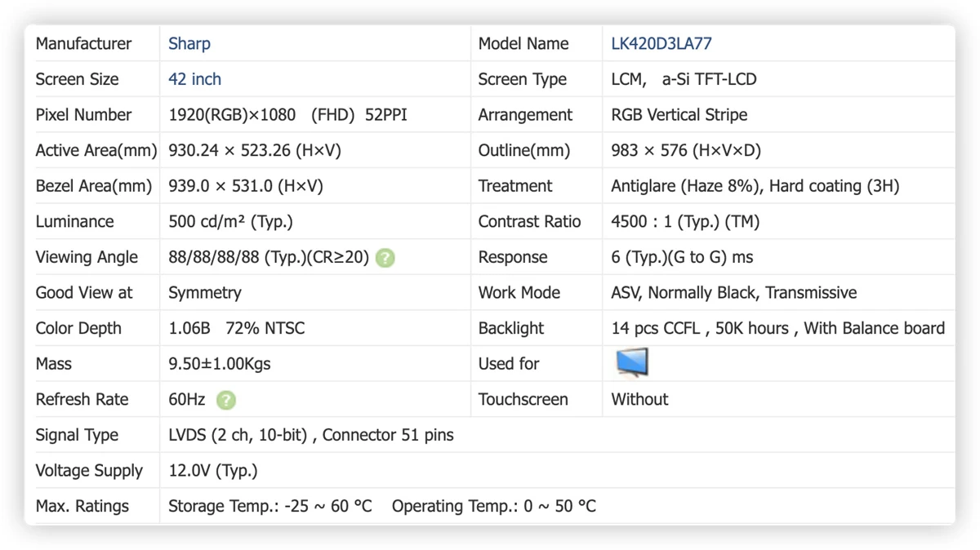Click the 983 × 576 (H×V×D) value

(x=686, y=150)
